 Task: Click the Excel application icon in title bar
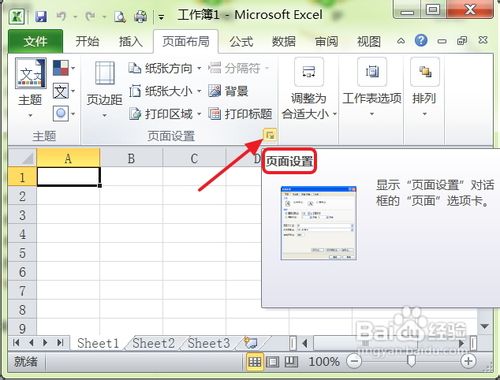17,16
